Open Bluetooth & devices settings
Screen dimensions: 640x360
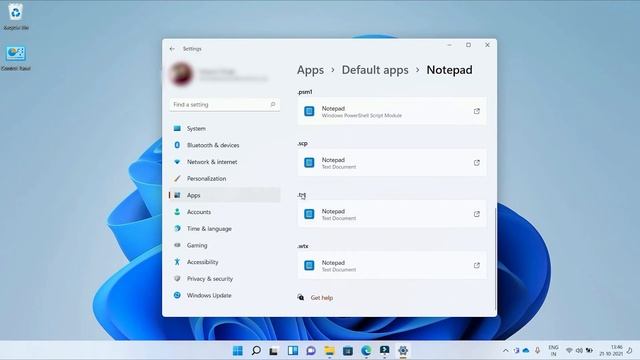(224, 145)
